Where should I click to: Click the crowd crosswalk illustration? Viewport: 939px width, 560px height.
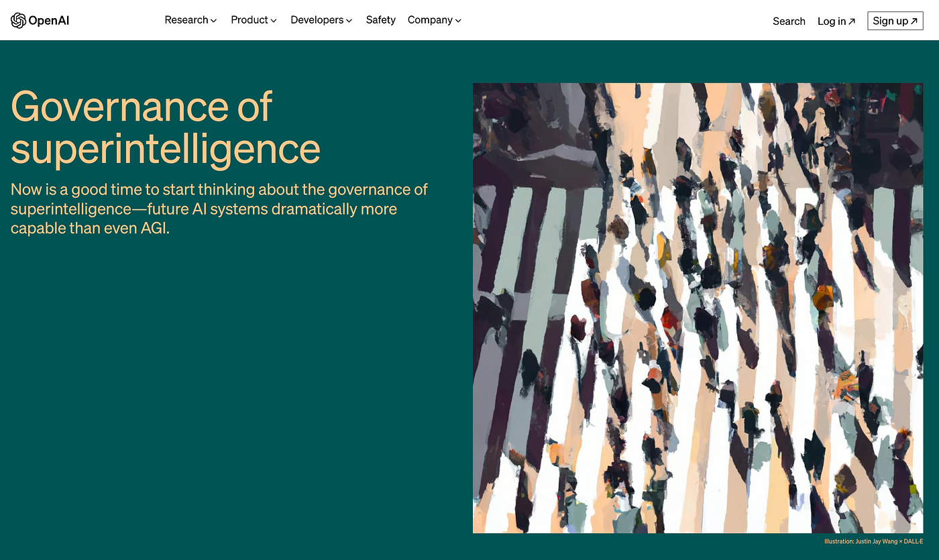(x=698, y=308)
